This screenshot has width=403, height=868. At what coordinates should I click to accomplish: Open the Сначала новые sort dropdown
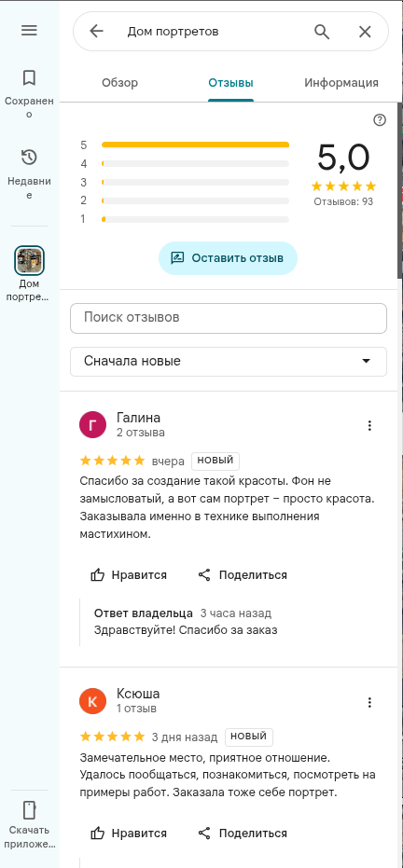(x=228, y=362)
